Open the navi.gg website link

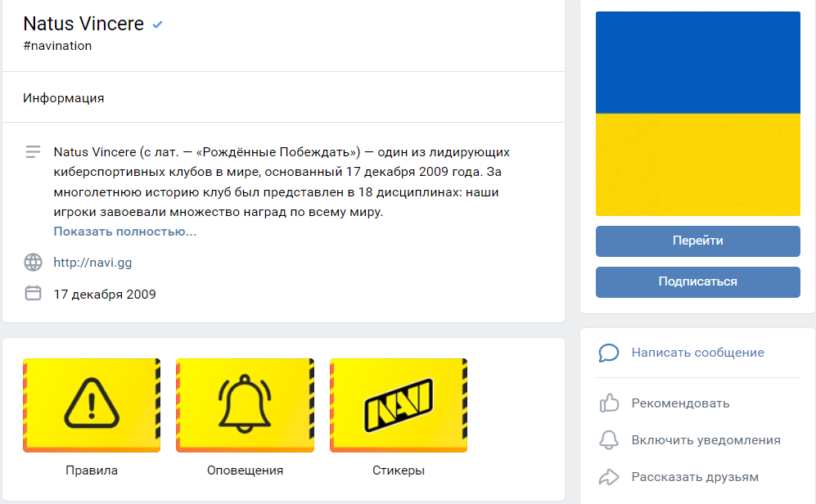[92, 263]
